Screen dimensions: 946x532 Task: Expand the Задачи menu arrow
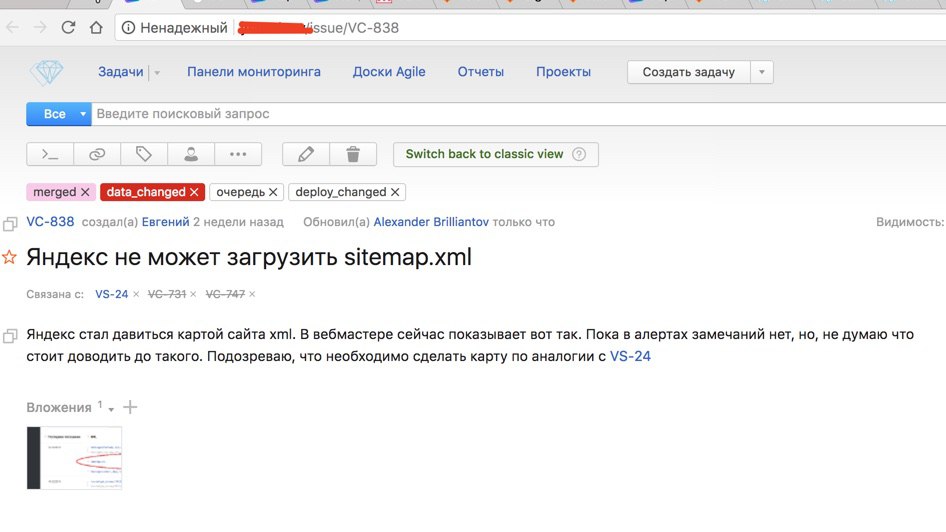pyautogui.click(x=157, y=72)
